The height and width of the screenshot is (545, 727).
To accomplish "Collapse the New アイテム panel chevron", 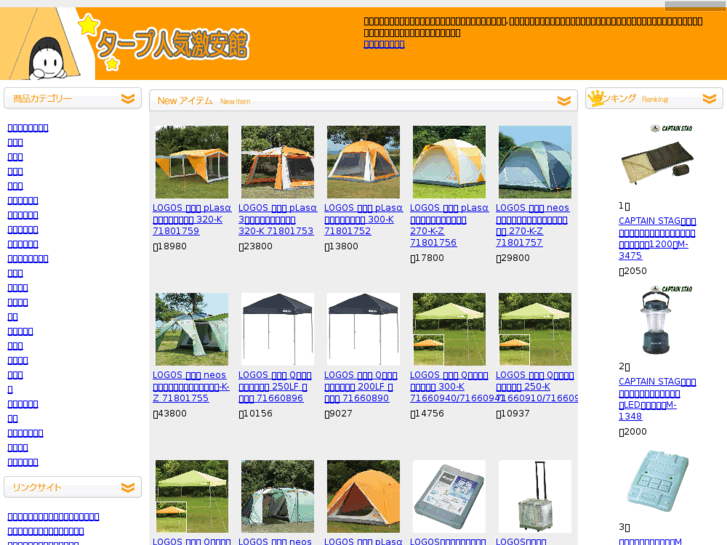I will (564, 101).
